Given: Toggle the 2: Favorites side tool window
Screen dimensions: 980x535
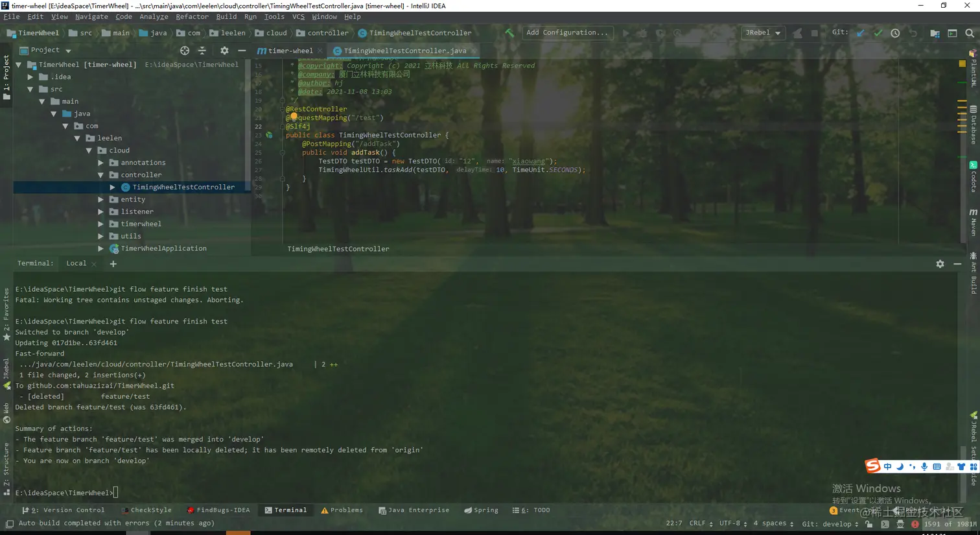Looking at the screenshot, I should click(6, 315).
